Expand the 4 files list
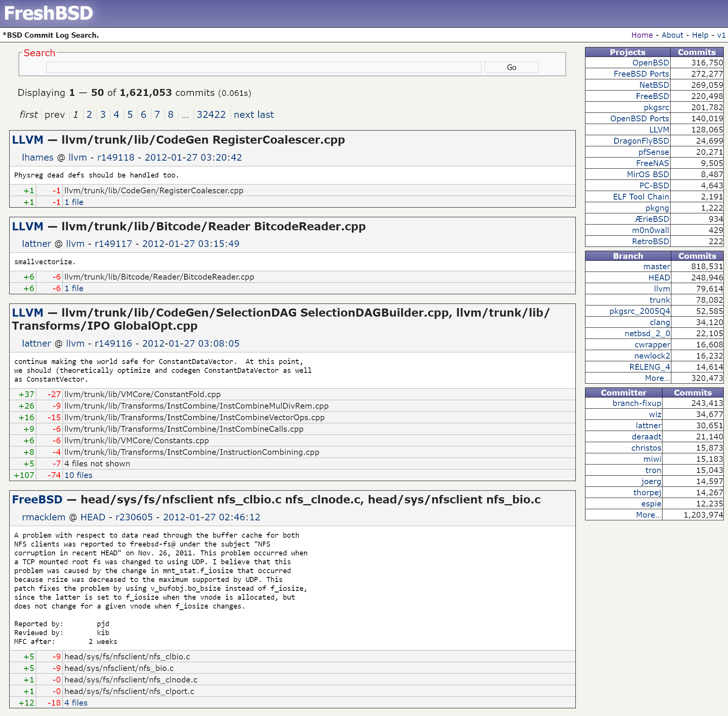The width and height of the screenshot is (728, 716). pyautogui.click(x=76, y=703)
